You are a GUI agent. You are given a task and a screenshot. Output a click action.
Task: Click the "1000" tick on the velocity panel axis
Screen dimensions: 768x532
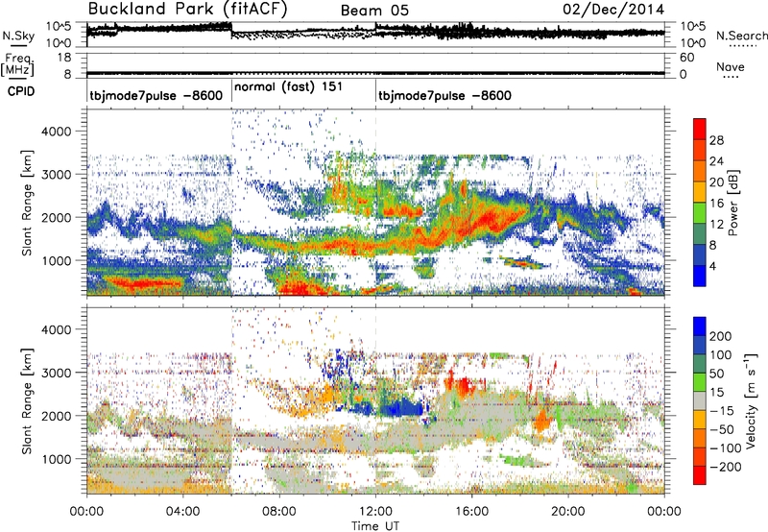[x=56, y=459]
